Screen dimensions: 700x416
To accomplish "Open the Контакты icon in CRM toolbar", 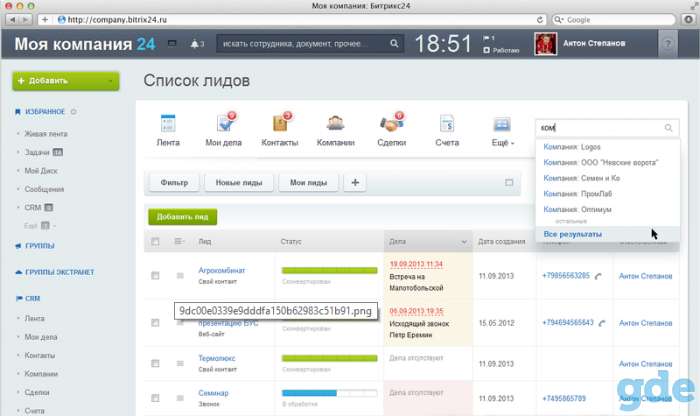I will 281,121.
